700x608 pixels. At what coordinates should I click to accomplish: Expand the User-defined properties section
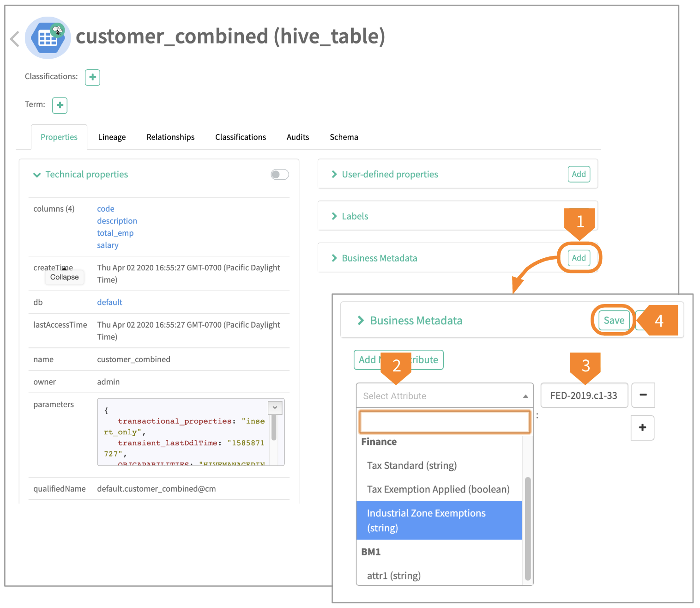334,174
